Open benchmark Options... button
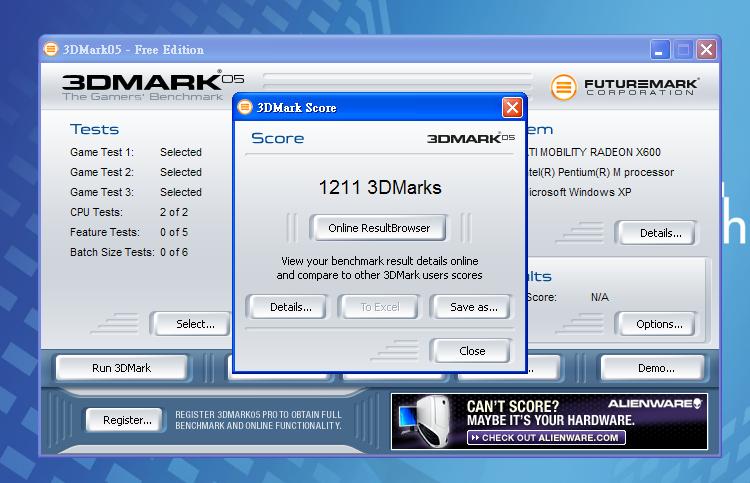Screen dimensions: 750x483 coord(660,324)
